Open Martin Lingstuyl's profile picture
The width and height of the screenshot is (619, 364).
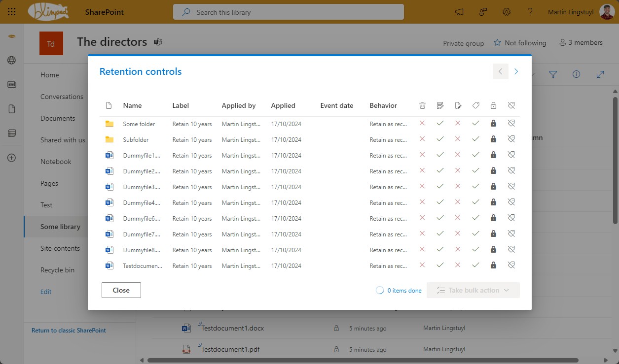607,12
